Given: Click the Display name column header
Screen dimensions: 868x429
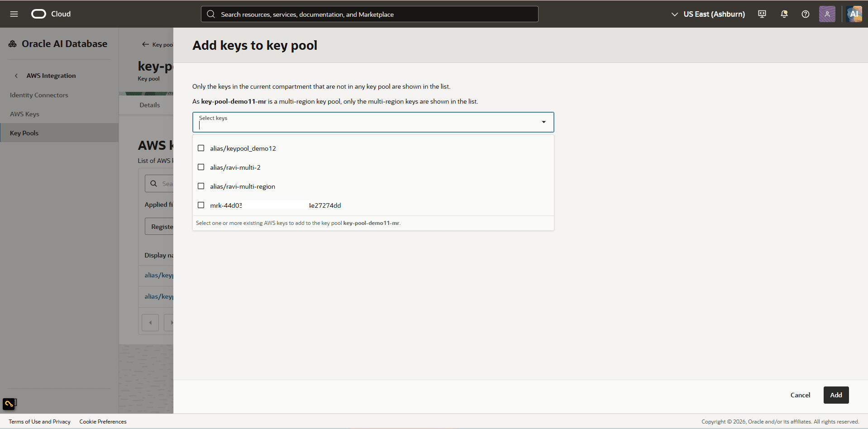Looking at the screenshot, I should pyautogui.click(x=159, y=255).
